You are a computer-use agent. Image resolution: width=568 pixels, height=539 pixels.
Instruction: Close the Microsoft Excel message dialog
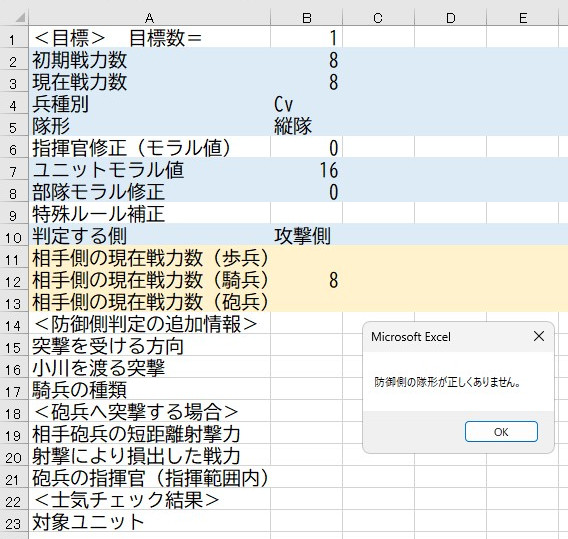pos(539,336)
